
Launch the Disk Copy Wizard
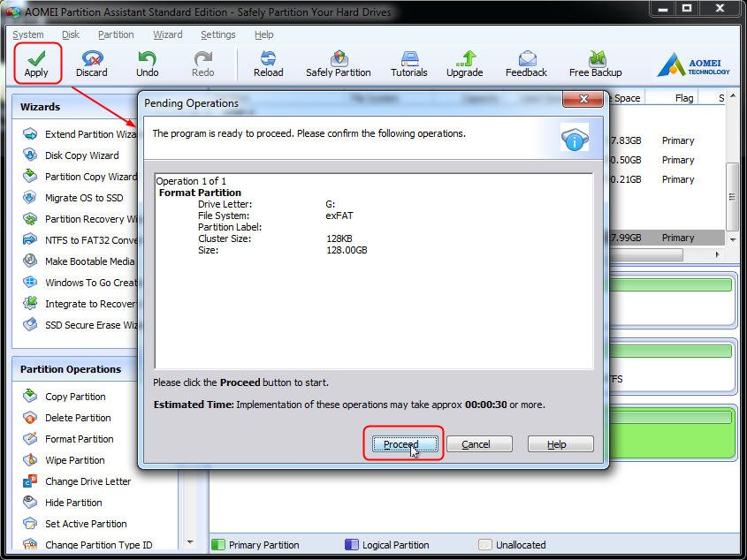click(71, 155)
